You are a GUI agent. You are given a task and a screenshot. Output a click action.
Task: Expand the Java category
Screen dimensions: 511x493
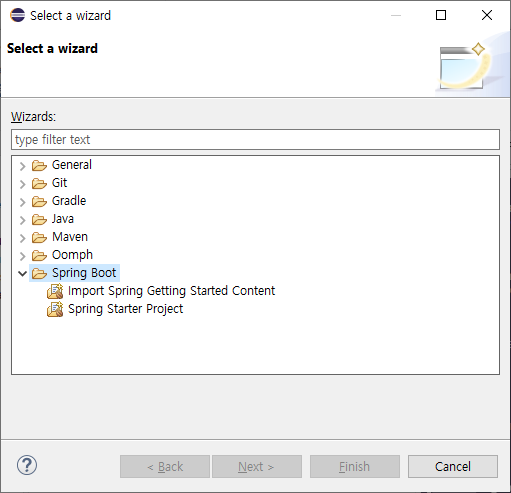coord(22,220)
